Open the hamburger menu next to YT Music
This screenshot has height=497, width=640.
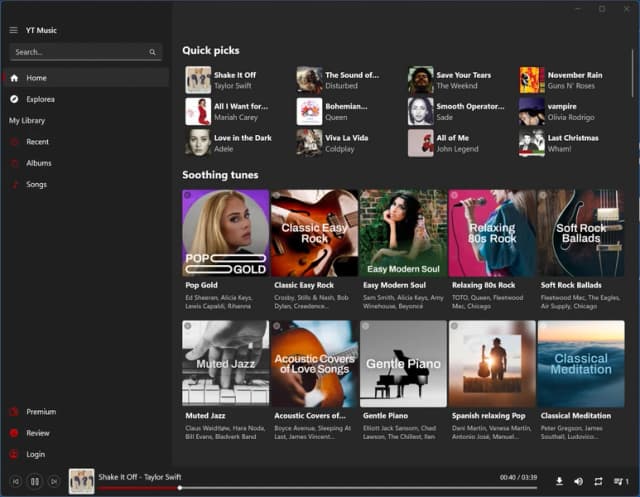point(13,30)
